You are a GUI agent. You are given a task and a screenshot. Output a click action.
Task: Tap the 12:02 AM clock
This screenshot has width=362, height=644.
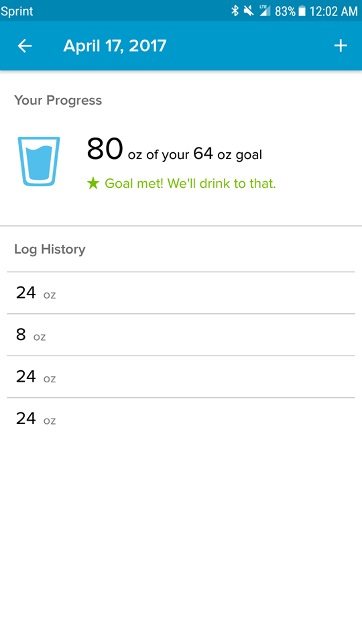coord(333,11)
